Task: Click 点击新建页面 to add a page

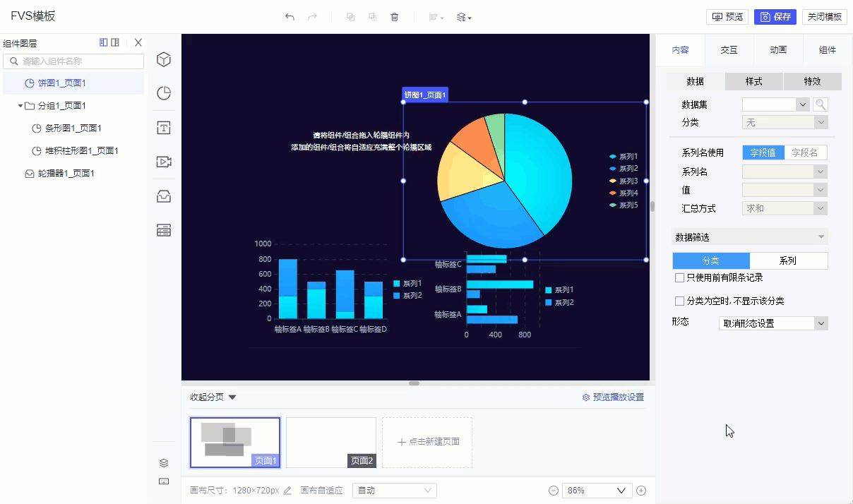Action: (x=427, y=443)
